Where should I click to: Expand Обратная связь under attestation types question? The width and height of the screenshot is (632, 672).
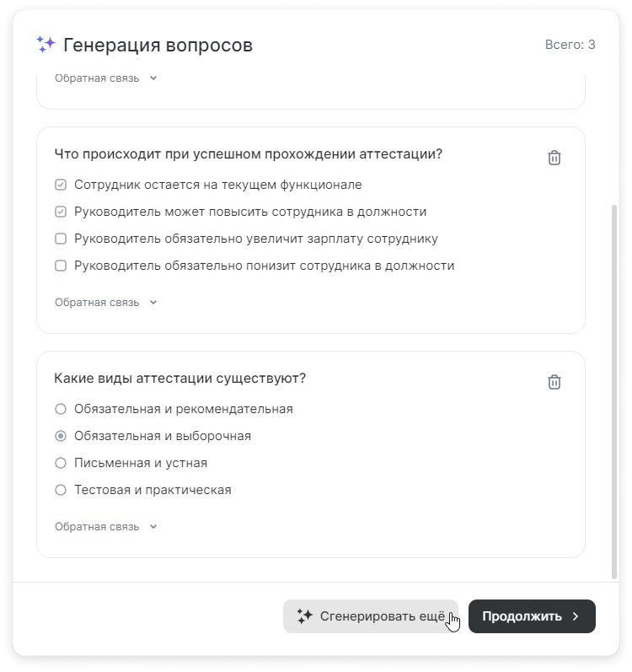tap(106, 527)
